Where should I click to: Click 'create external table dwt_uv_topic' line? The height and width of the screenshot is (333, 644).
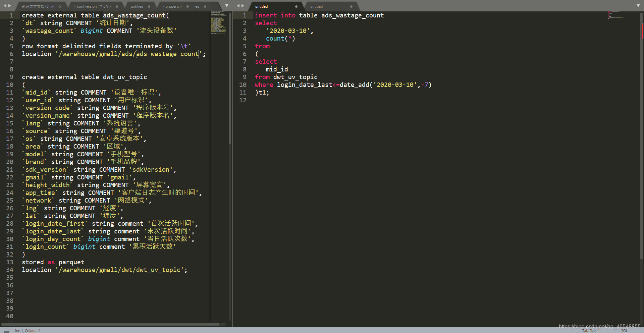pos(85,77)
